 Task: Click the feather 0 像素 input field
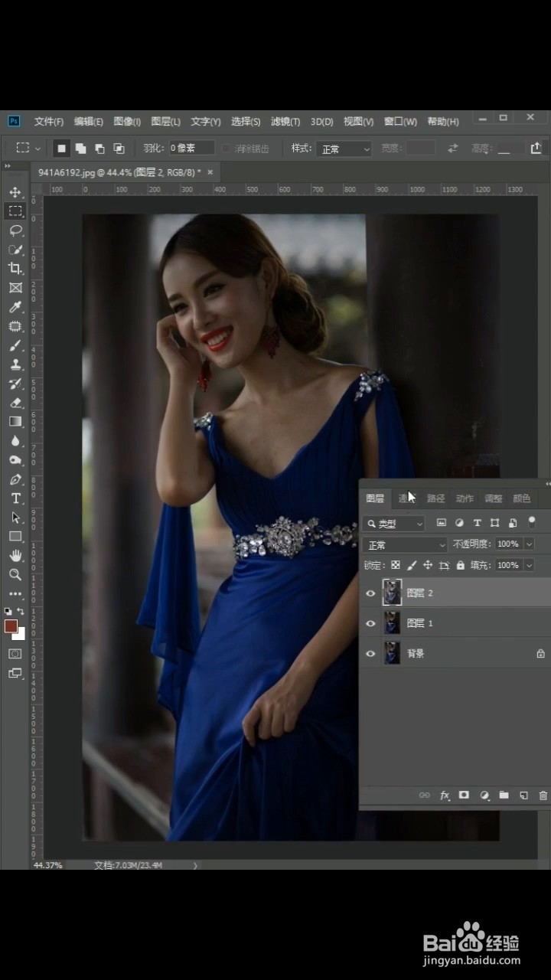click(191, 148)
